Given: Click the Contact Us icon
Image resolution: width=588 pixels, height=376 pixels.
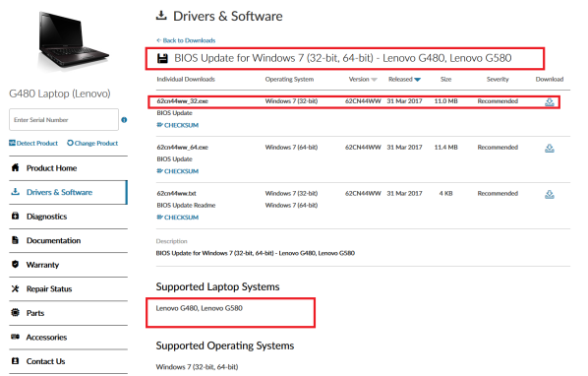Looking at the screenshot, I should click(15, 361).
